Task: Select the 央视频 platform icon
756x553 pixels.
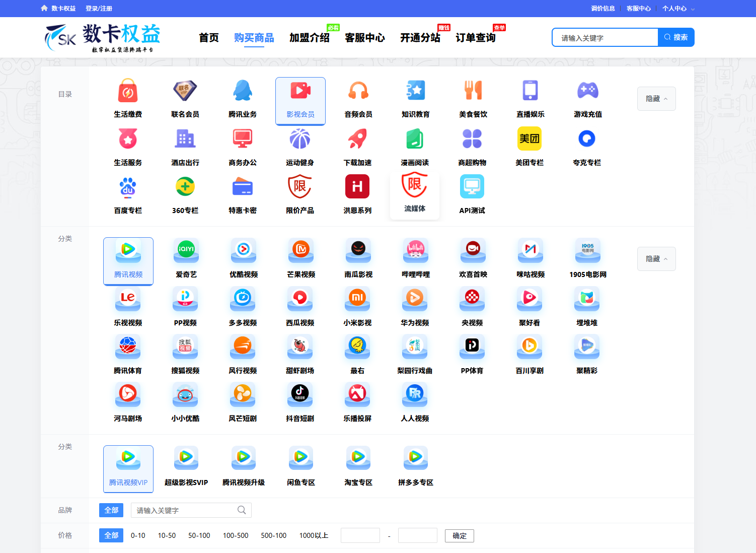Action: click(x=472, y=299)
